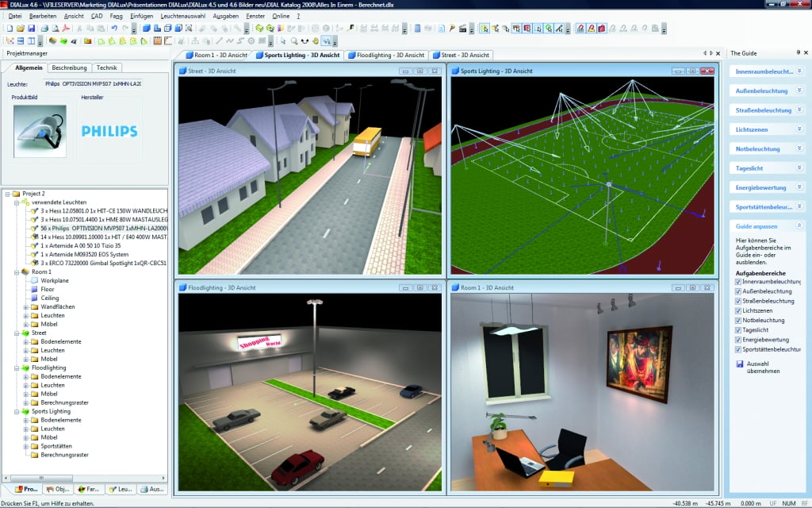Screen dimensions: 812x508
Task: Toggle the Lichtszenen checkbox
Action: [x=738, y=310]
